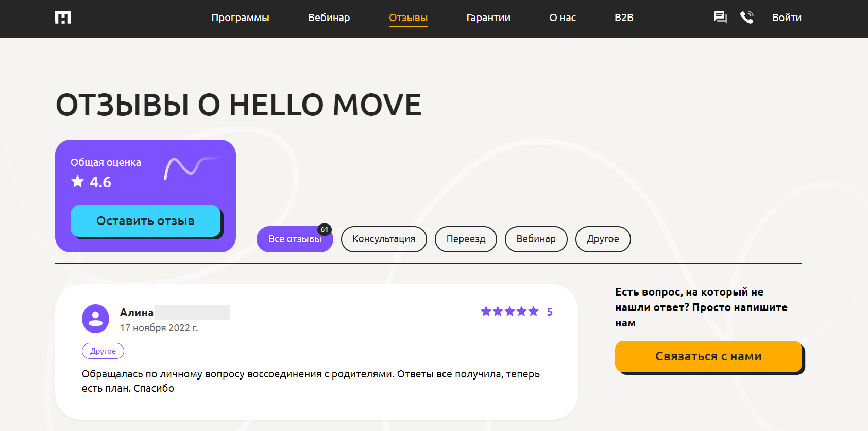Show only Вебинар reviews

536,239
